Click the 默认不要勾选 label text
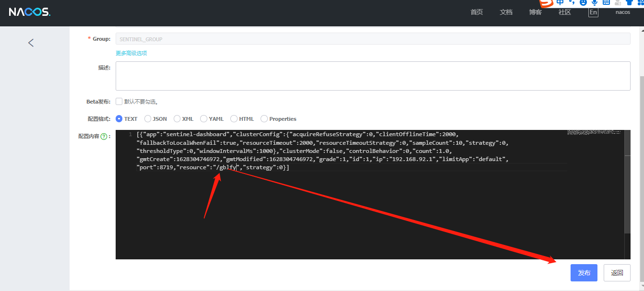The width and height of the screenshot is (644, 291). [x=141, y=102]
